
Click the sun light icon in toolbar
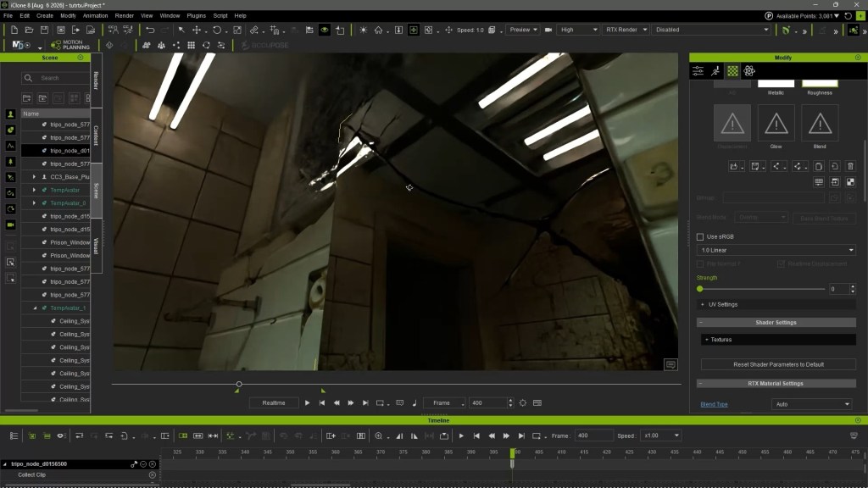point(363,30)
